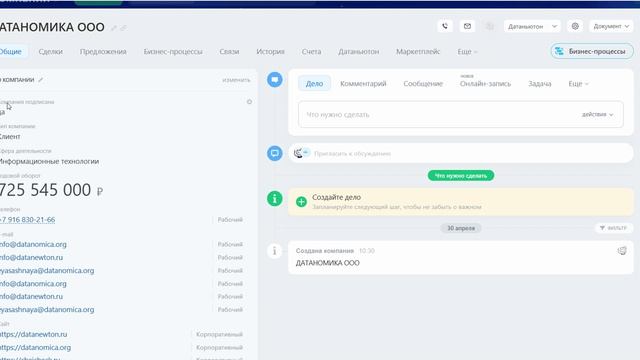Click the copy link icon next to title
Screen dimensions: 640x360
pyautogui.click(x=123, y=28)
